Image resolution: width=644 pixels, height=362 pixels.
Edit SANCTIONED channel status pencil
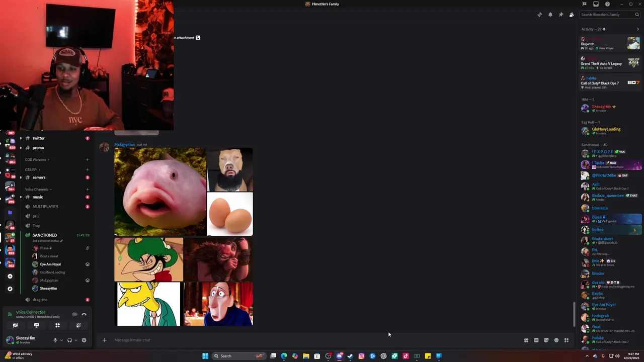pyautogui.click(x=62, y=241)
